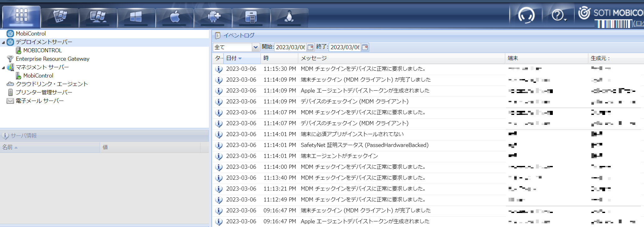Screen dimensions: 644x227
Task: Open the start date calendar picker
Action: pos(310,47)
